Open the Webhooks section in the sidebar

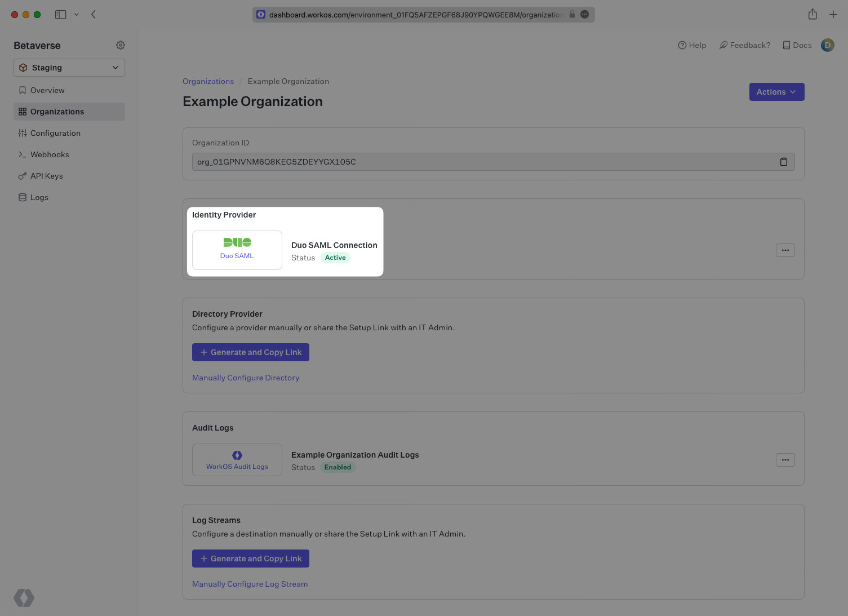50,154
